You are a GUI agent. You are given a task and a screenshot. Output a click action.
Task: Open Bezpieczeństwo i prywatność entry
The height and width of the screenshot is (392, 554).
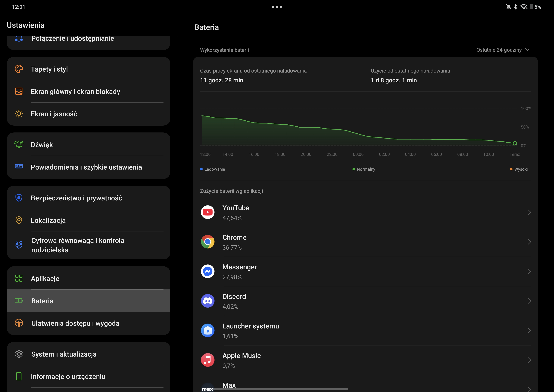point(89,198)
